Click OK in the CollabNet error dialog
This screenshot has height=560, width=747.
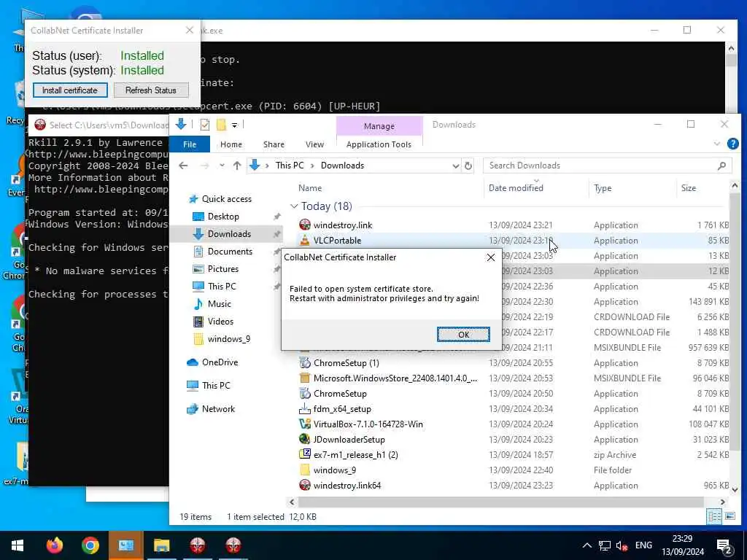coord(463,334)
